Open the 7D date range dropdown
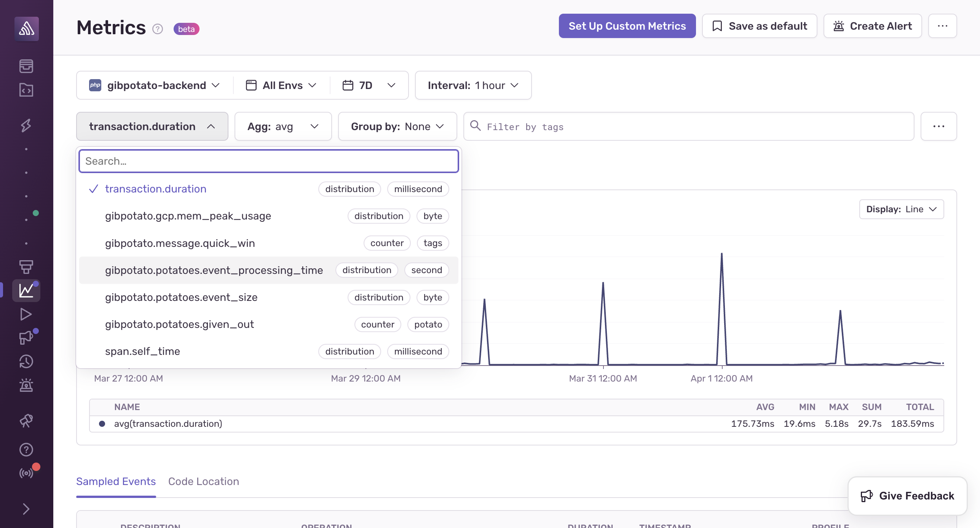 [369, 85]
